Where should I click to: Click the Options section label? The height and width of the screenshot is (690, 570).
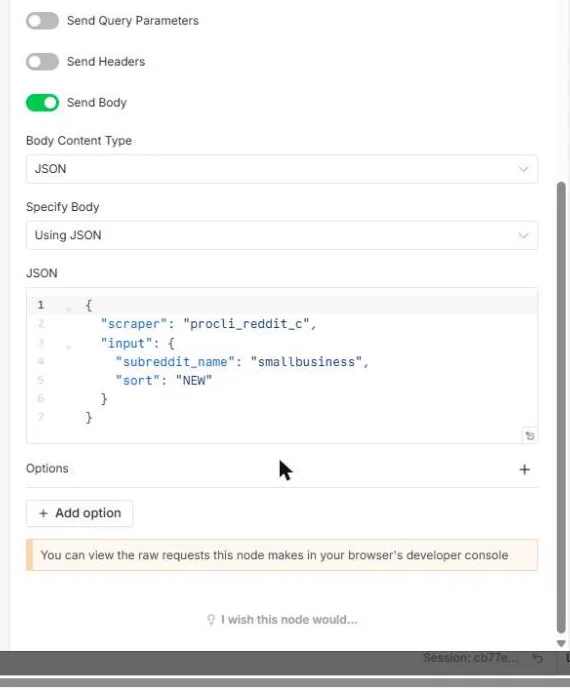coord(47,469)
